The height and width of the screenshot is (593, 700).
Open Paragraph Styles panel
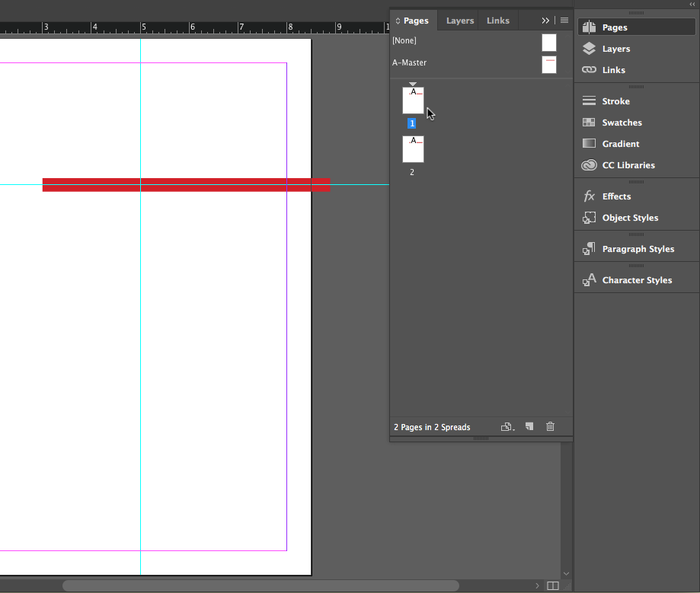[638, 249]
